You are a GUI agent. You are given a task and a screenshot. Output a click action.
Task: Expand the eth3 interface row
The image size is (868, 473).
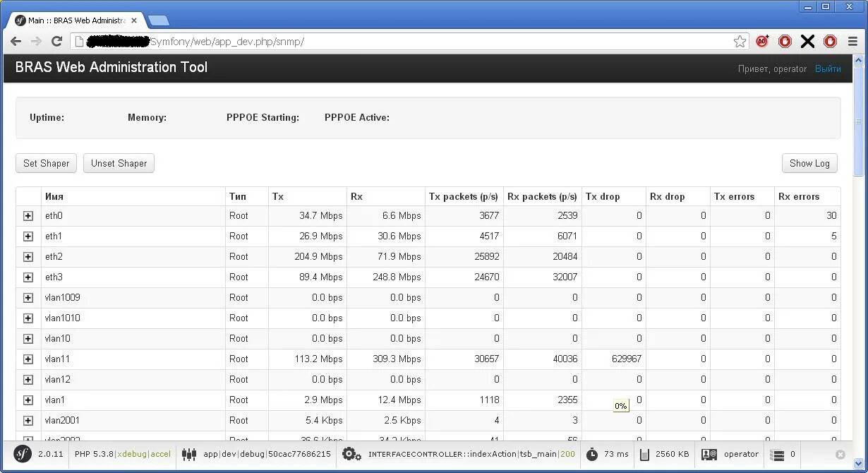[28, 277]
